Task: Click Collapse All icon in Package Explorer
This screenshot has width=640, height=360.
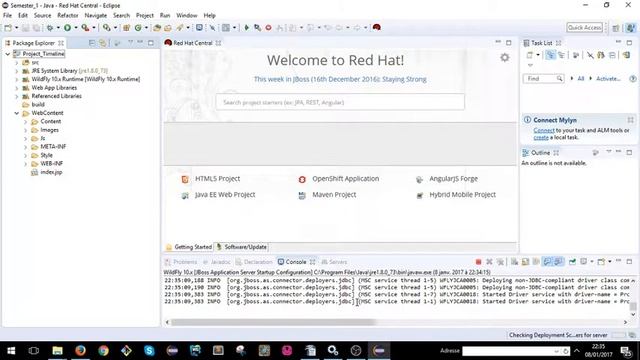Action: [x=92, y=43]
